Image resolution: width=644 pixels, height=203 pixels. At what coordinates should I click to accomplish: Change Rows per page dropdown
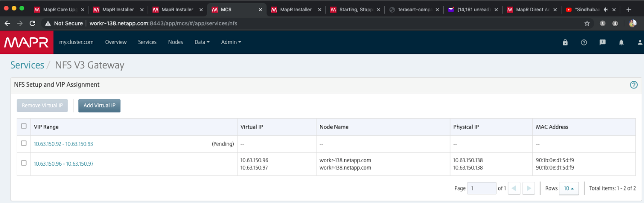click(568, 189)
